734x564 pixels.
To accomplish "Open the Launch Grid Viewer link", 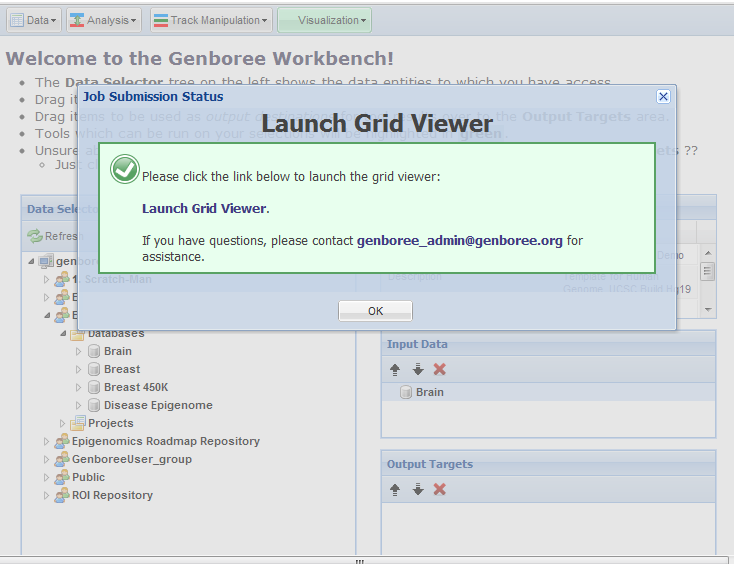I will pyautogui.click(x=204, y=209).
